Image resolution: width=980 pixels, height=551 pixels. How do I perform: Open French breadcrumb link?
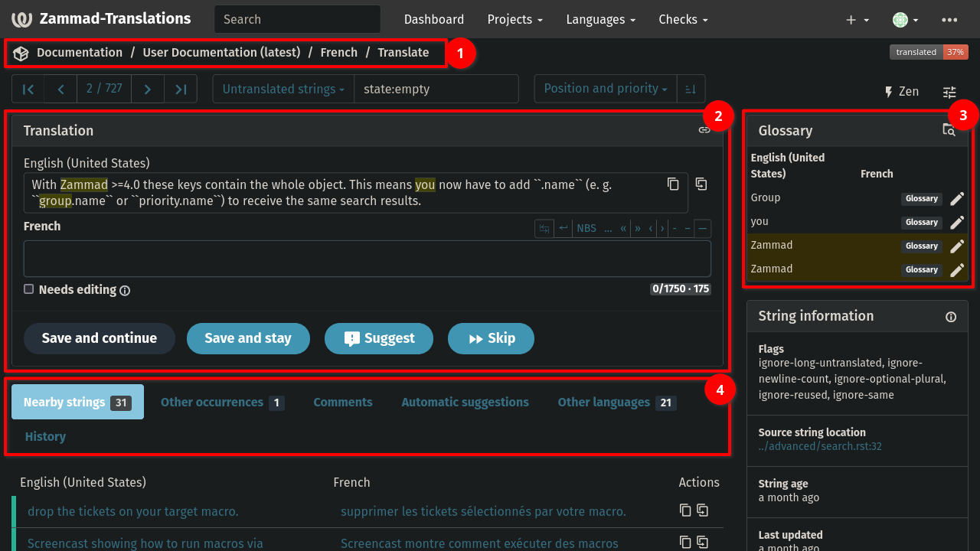(x=339, y=53)
